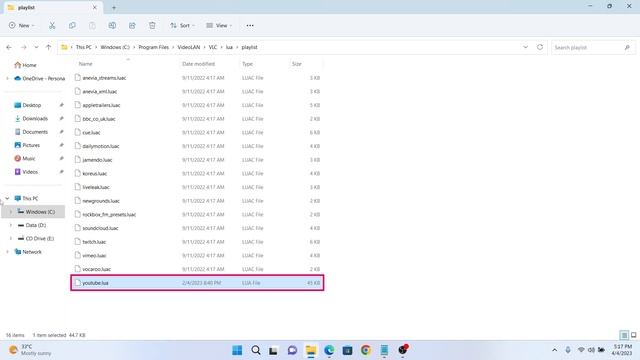Select the twitch.luac file
This screenshot has height=360, width=640.
tap(197, 242)
